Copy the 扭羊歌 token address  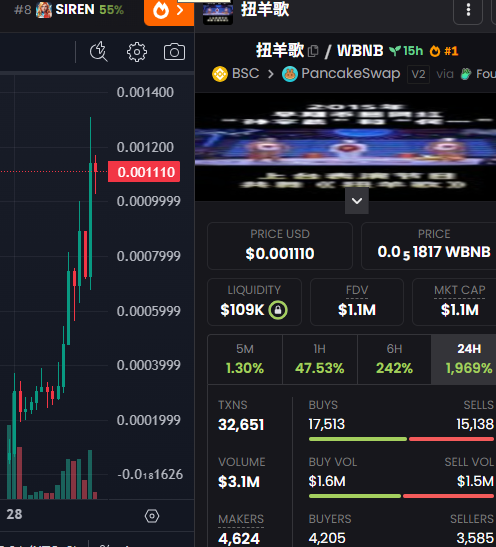pyautogui.click(x=313, y=51)
